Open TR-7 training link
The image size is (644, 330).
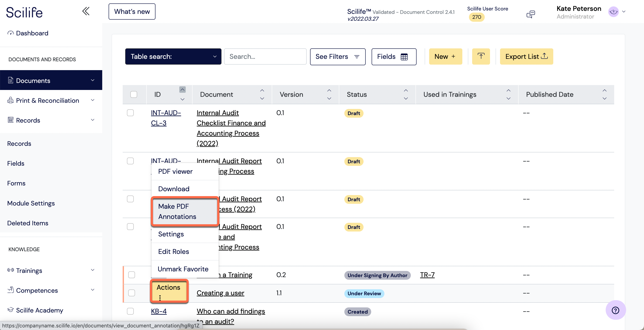[x=427, y=275]
